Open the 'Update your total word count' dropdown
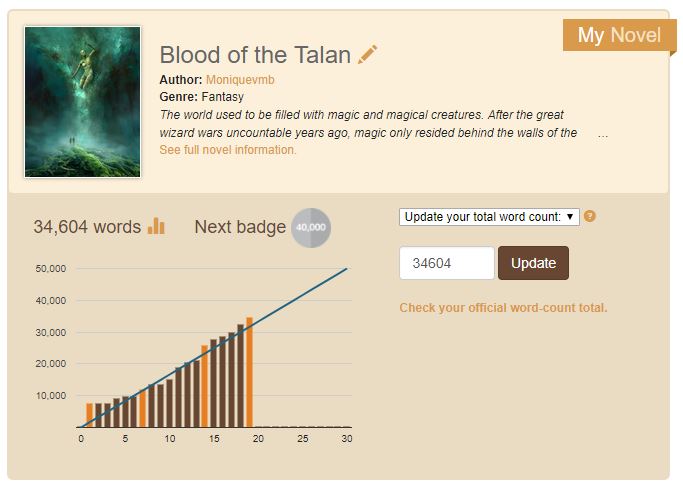Image resolution: width=683 pixels, height=487 pixels. click(488, 217)
